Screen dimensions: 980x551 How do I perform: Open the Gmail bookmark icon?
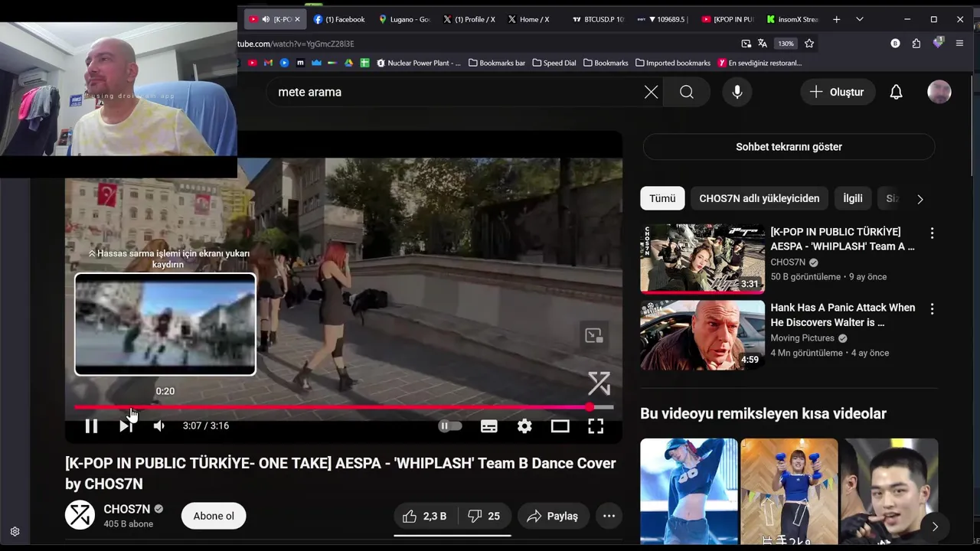click(268, 63)
